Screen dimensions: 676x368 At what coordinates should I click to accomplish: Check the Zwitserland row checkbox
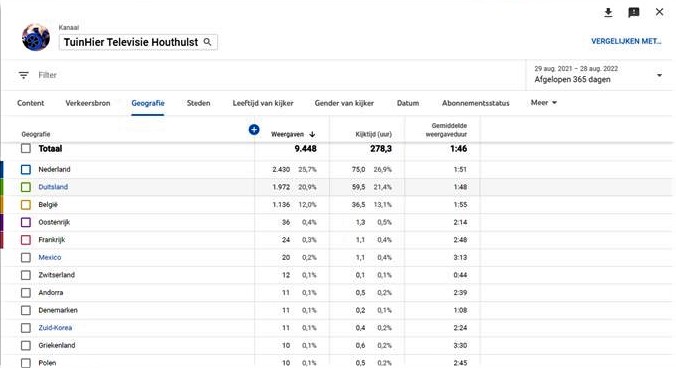coord(26,275)
